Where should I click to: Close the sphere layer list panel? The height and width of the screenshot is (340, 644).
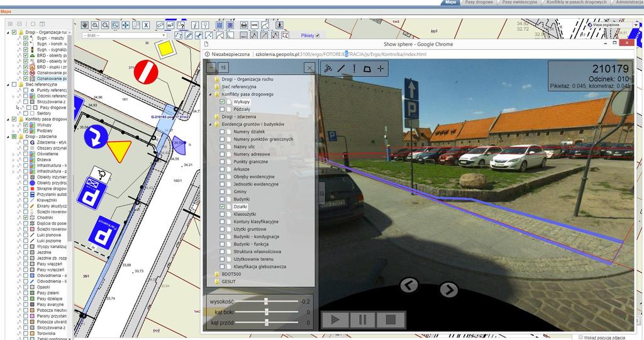point(309,68)
